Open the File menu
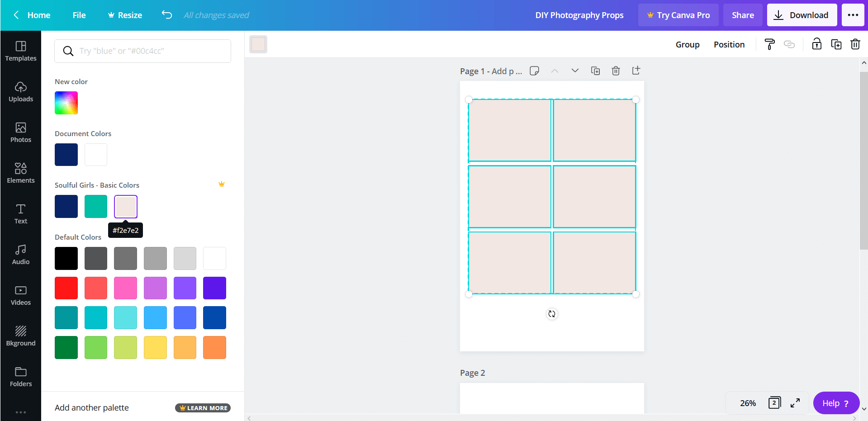 point(79,15)
